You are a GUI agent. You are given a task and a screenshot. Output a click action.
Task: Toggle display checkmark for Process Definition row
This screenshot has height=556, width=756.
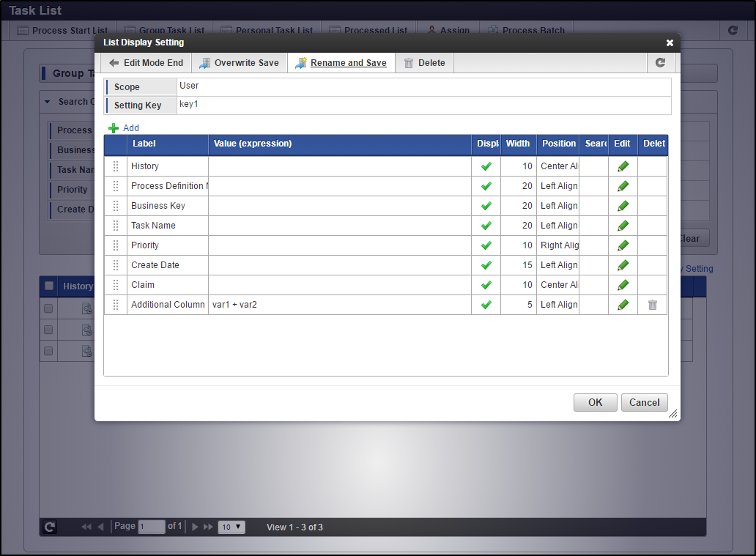pos(486,186)
